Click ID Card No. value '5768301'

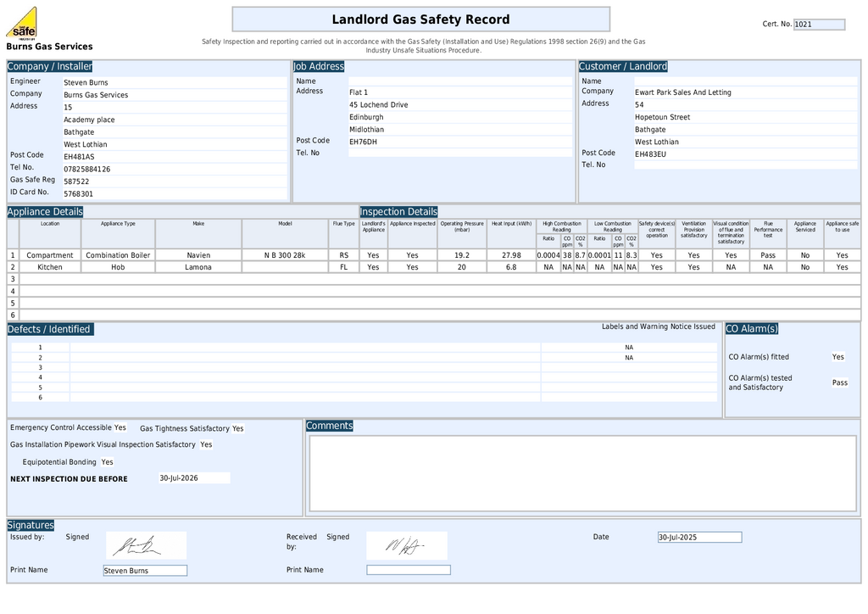pos(175,193)
